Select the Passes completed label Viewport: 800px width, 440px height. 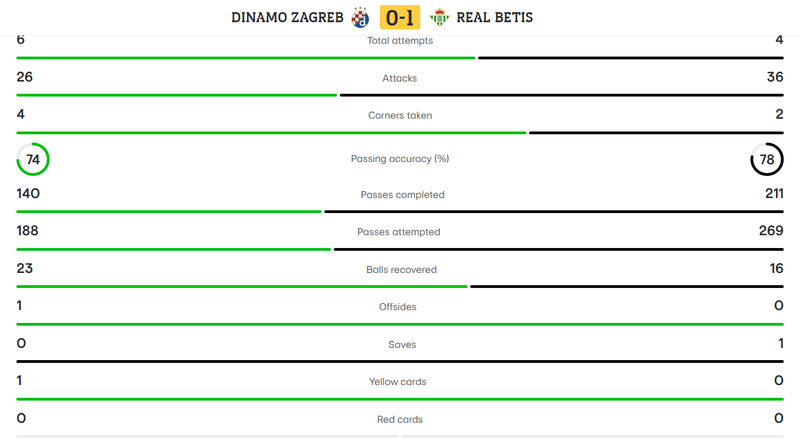[400, 195]
